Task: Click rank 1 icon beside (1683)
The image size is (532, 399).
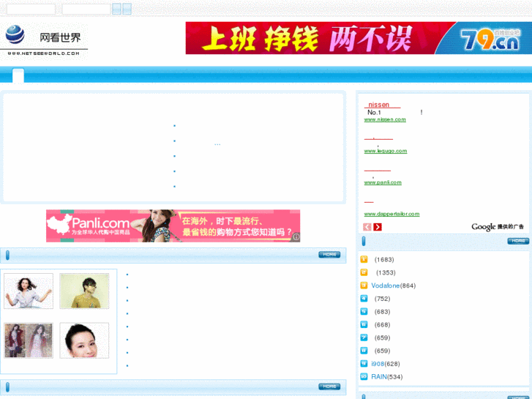Action: [x=364, y=259]
